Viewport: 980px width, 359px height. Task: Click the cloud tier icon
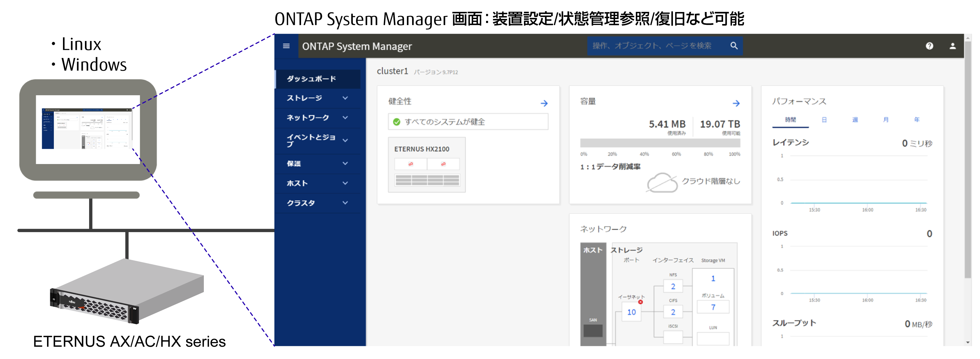[x=662, y=182]
